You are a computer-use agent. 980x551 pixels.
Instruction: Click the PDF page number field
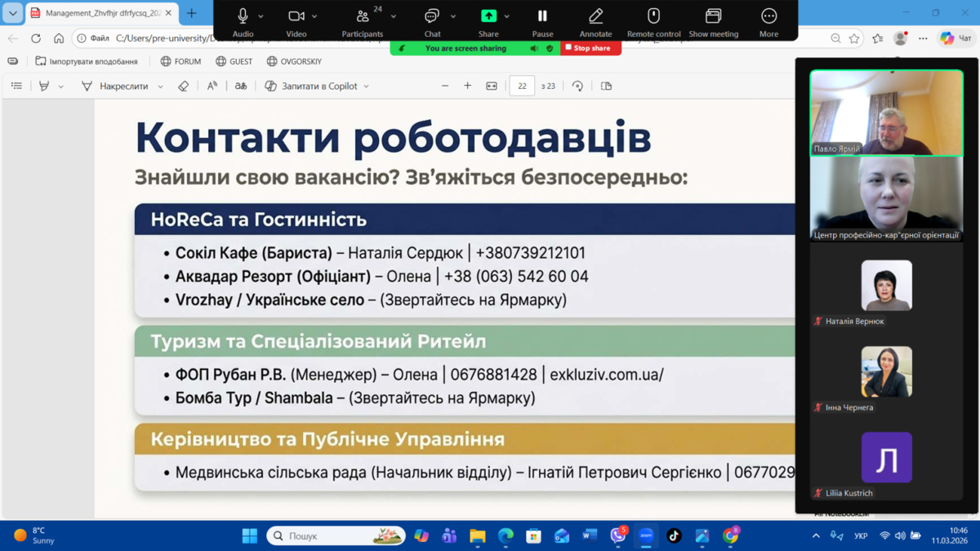522,86
